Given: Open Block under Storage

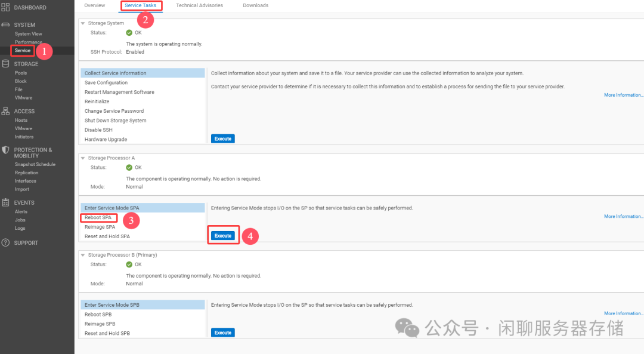Looking at the screenshot, I should pyautogui.click(x=20, y=81).
